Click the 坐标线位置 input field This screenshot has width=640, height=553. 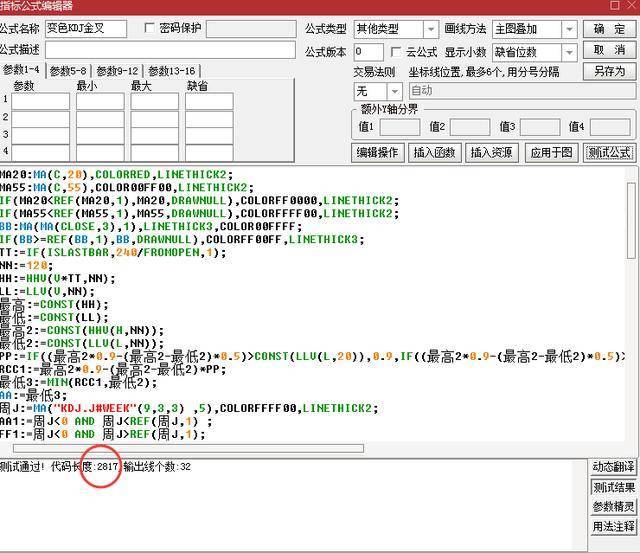coord(522,91)
